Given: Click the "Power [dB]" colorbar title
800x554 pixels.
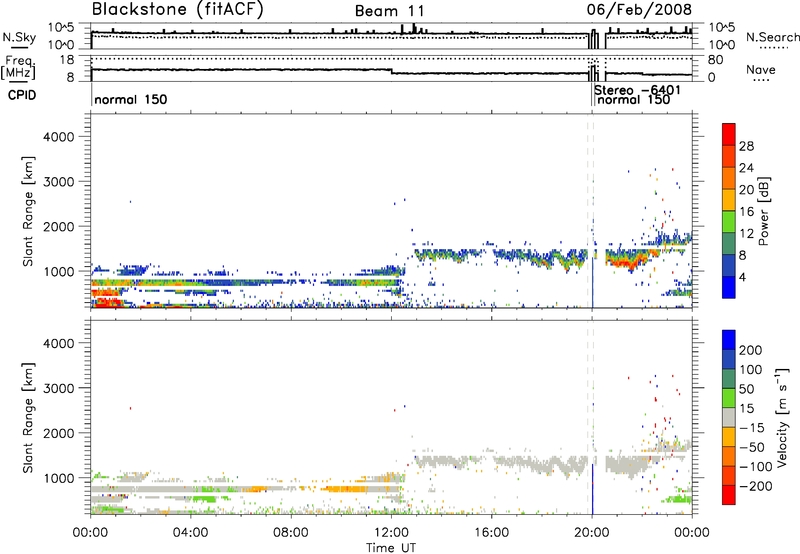Looking at the screenshot, I should click(x=764, y=211).
